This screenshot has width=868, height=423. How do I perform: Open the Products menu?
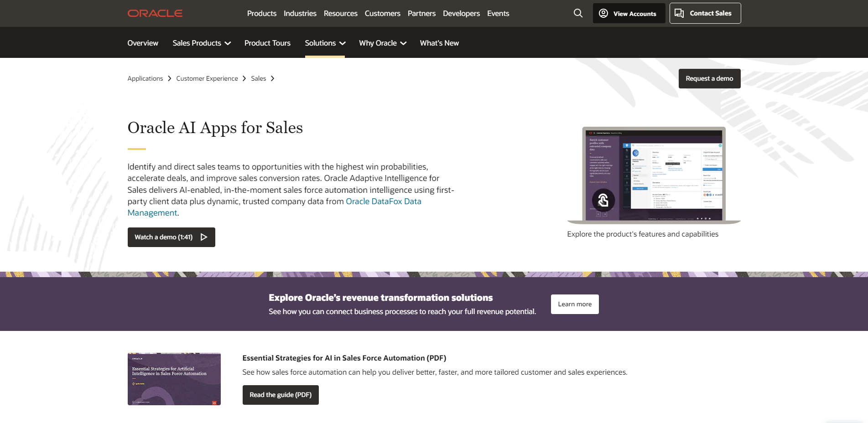tap(262, 13)
